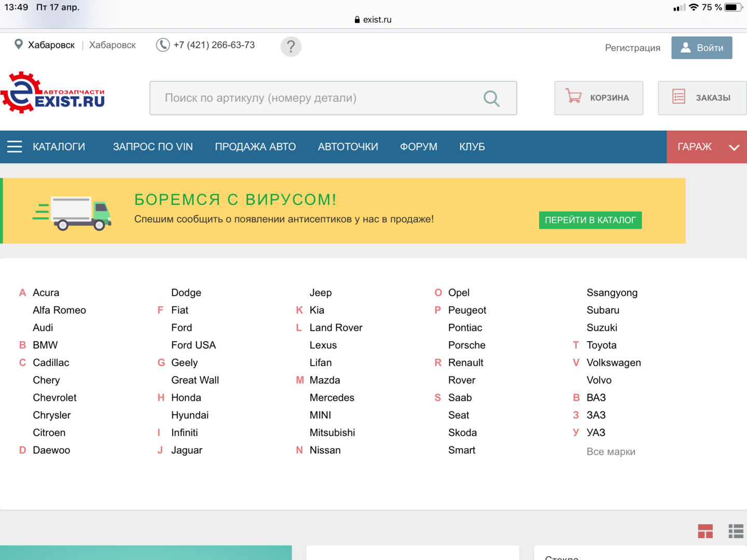Screen dimensions: 747x560
Task: Choose the Ford USA brand
Action: tap(193, 345)
